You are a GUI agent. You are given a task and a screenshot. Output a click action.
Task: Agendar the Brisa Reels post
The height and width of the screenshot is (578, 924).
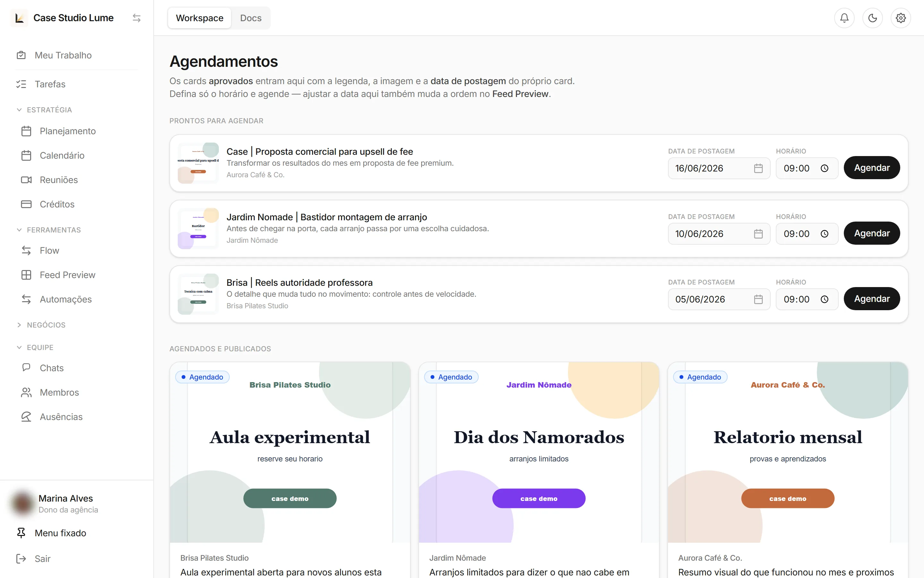(x=872, y=299)
